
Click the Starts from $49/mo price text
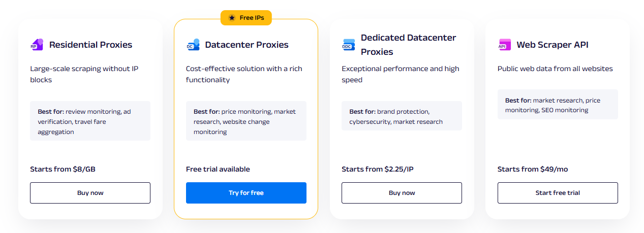point(532,169)
